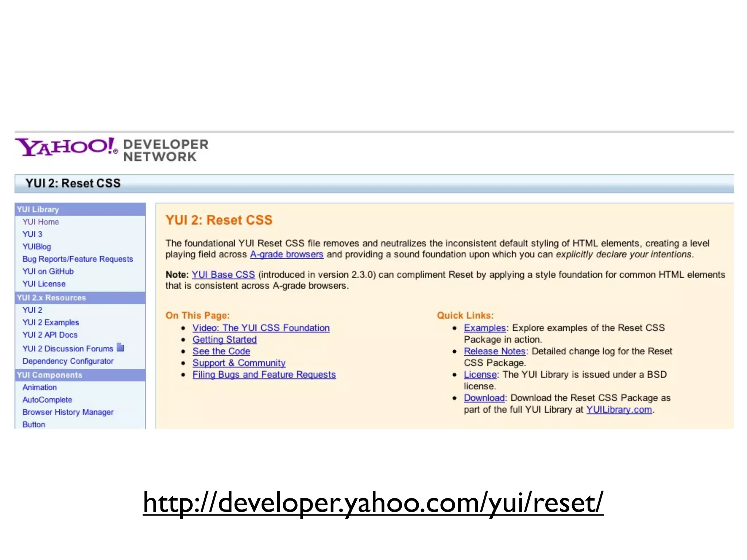This screenshot has width=747, height=560.
Task: Click the 'YUI 2: Reset CSS' title bar
Action: pos(374,183)
